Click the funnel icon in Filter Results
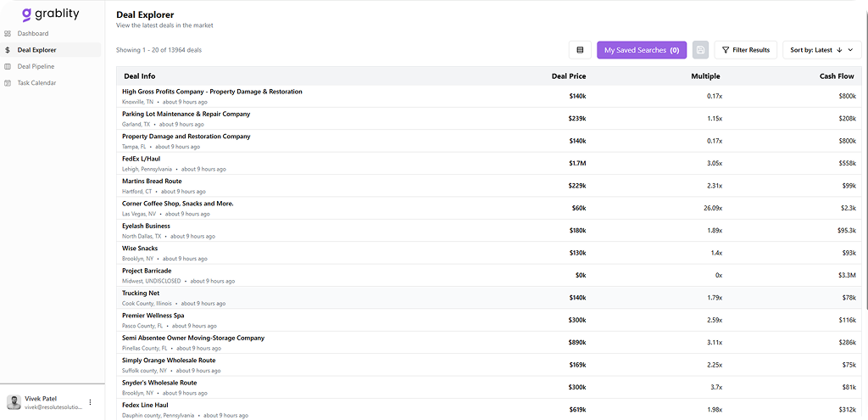Image resolution: width=868 pixels, height=420 pixels. [x=725, y=50]
